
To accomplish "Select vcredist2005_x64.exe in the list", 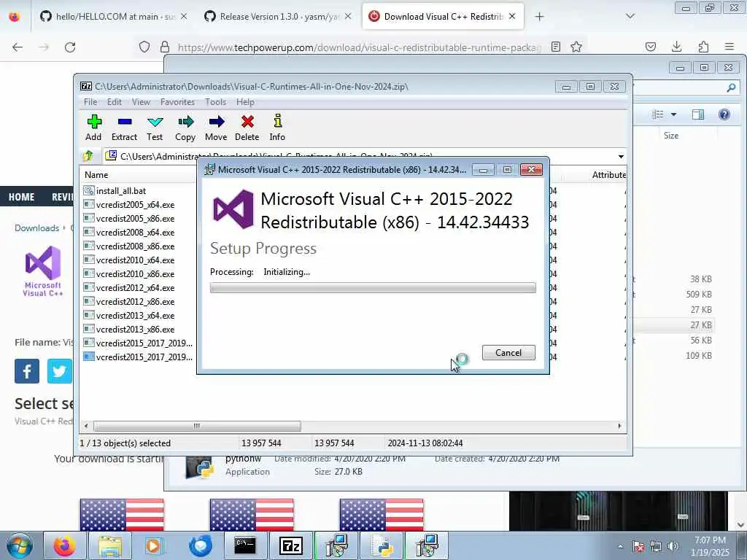I will coord(135,204).
